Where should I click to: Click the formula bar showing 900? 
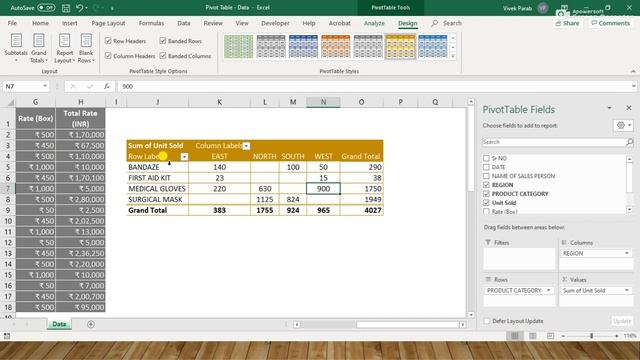click(x=375, y=86)
